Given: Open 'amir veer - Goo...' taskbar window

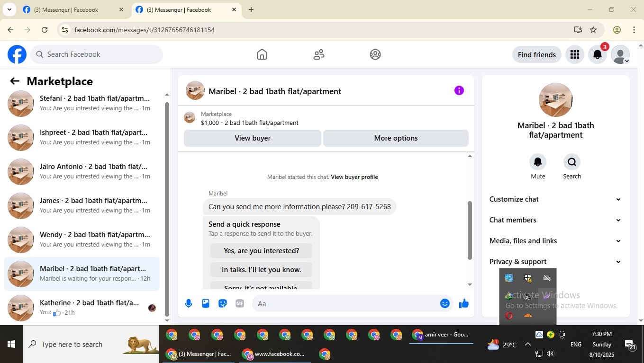Looking at the screenshot, I should coord(441,335).
